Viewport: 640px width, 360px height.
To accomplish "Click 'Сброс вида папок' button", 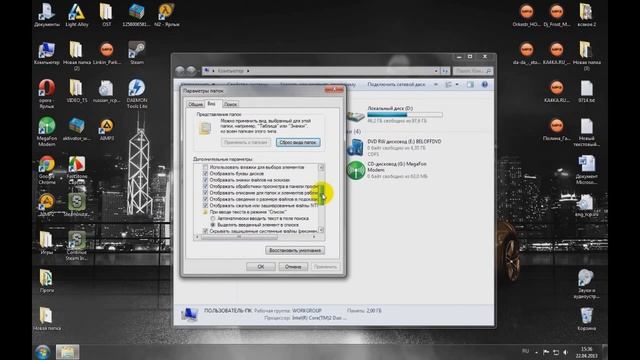I will tap(298, 142).
